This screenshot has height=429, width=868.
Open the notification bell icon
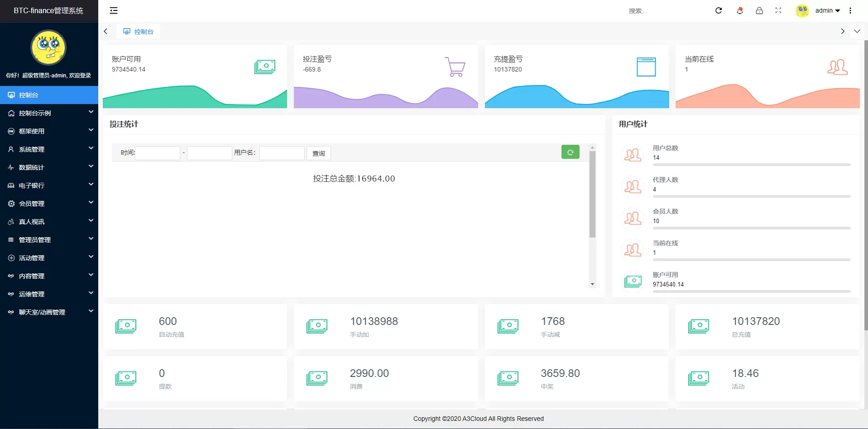click(740, 10)
